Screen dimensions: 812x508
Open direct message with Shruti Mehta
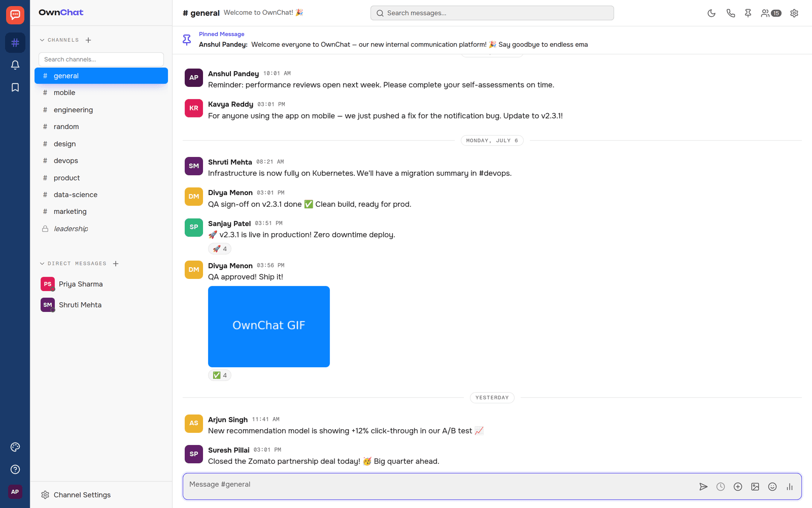(x=101, y=305)
